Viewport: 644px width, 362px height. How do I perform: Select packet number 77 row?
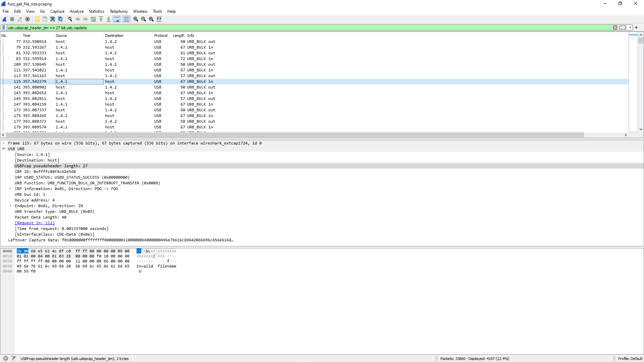[315, 42]
